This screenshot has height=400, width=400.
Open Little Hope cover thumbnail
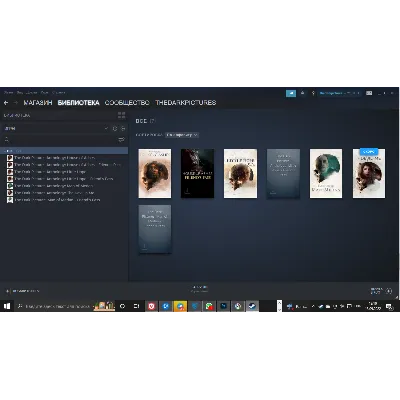click(x=240, y=173)
